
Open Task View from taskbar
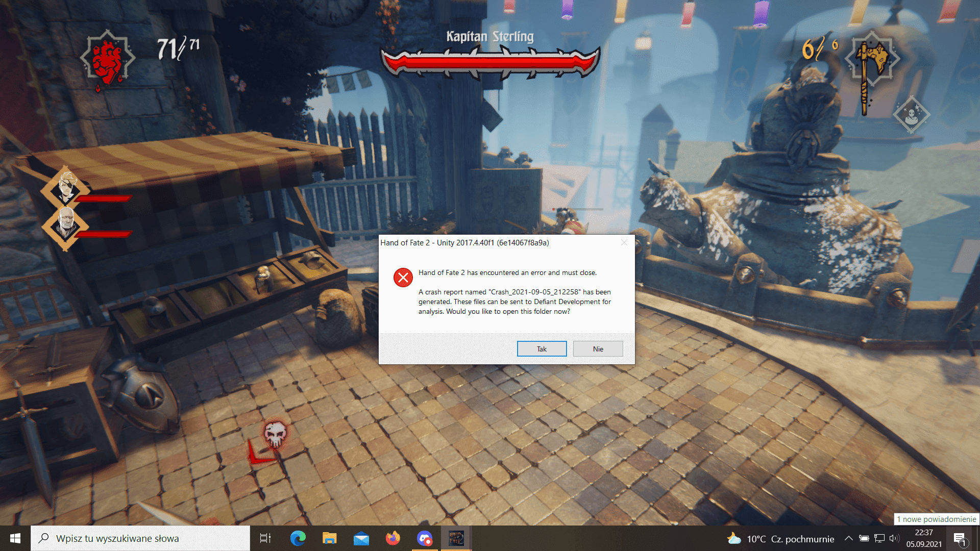click(265, 538)
